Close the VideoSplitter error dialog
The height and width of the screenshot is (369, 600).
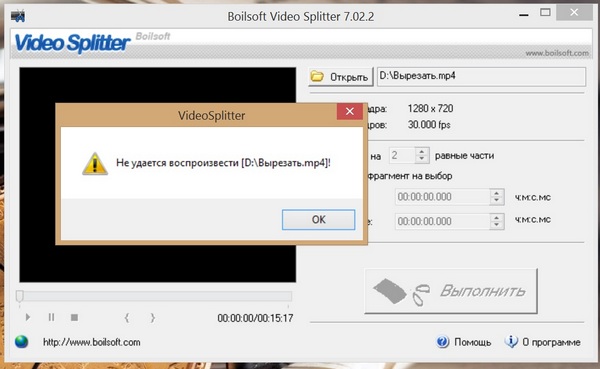(x=350, y=111)
